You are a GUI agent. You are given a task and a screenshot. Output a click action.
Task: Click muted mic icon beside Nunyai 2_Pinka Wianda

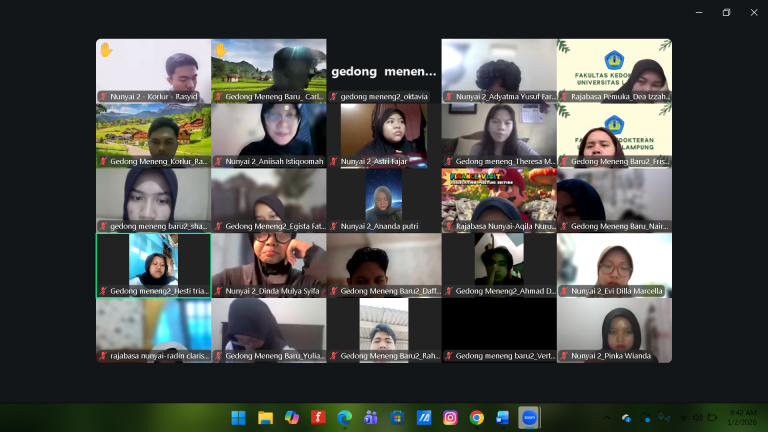[x=564, y=356]
